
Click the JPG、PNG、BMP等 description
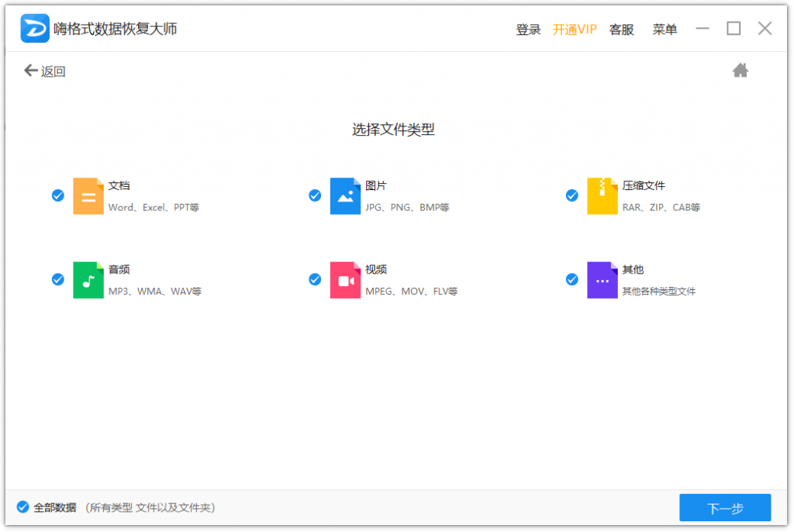[x=407, y=207]
